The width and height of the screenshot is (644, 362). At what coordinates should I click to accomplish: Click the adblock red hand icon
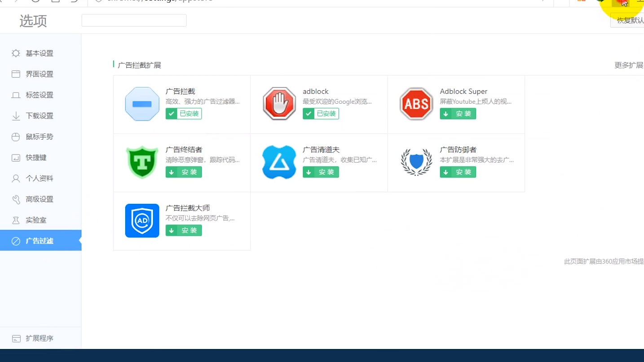pyautogui.click(x=279, y=104)
